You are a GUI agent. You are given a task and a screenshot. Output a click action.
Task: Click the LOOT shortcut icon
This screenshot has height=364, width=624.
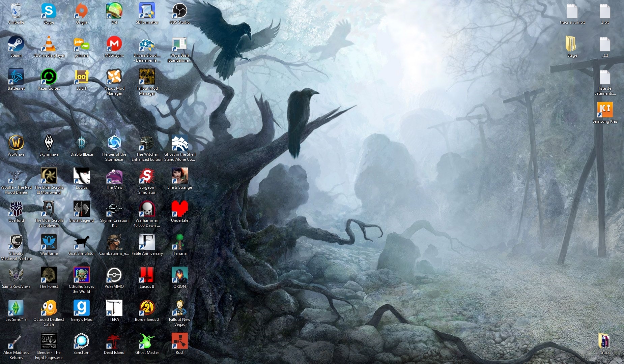pyautogui.click(x=81, y=77)
